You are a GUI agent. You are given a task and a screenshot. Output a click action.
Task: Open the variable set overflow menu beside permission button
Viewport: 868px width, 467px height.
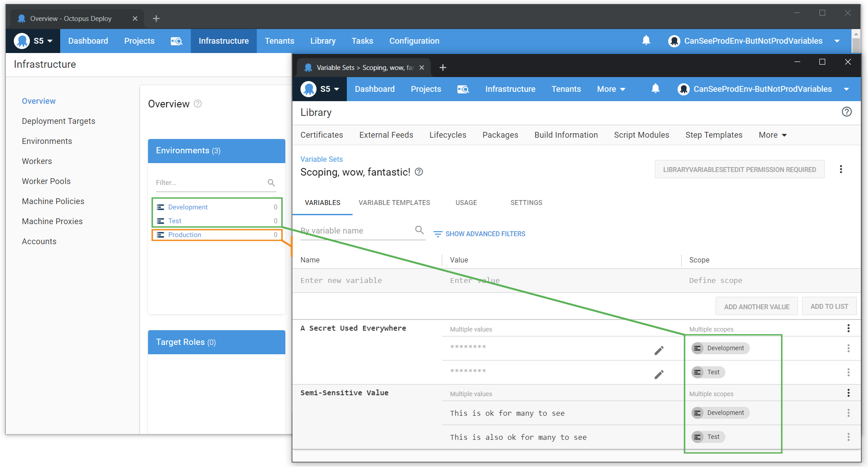click(x=840, y=169)
